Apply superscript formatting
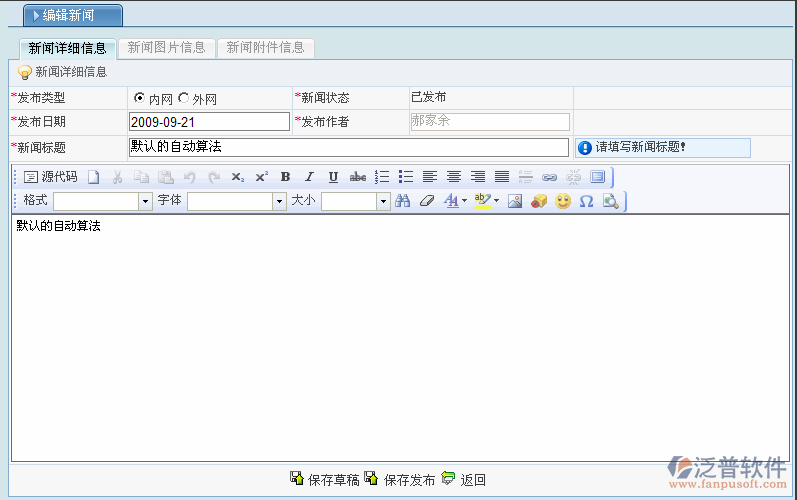This screenshot has width=797, height=500. click(x=261, y=177)
